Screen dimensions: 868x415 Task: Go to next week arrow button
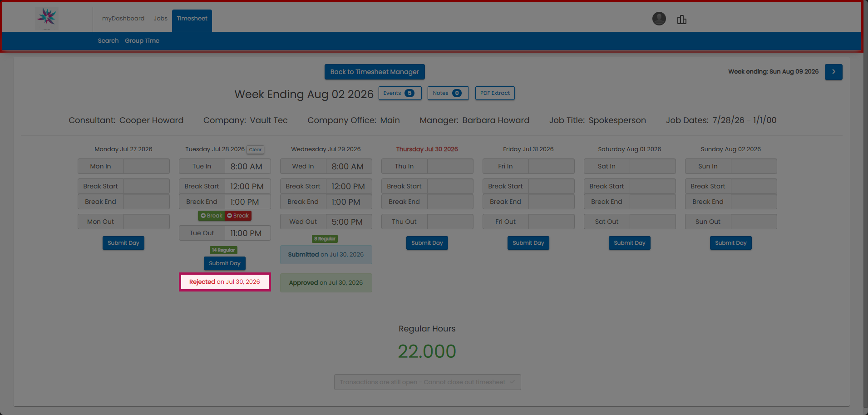click(x=833, y=72)
